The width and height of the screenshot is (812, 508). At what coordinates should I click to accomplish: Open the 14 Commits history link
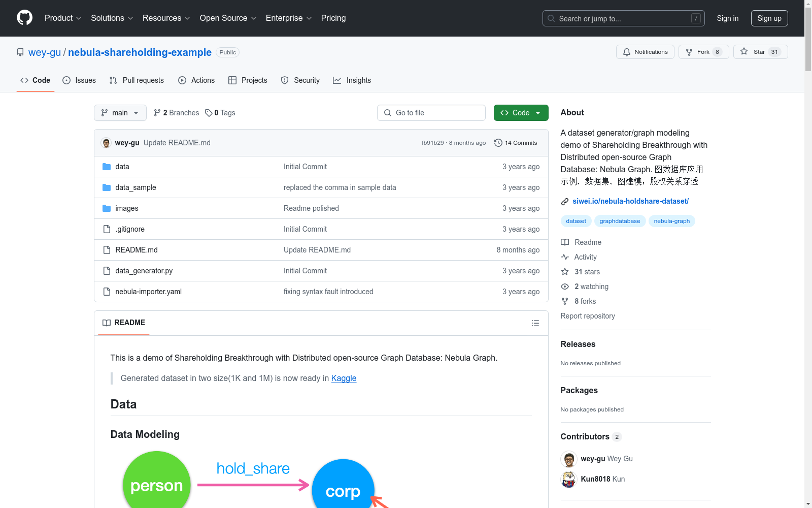[516, 143]
